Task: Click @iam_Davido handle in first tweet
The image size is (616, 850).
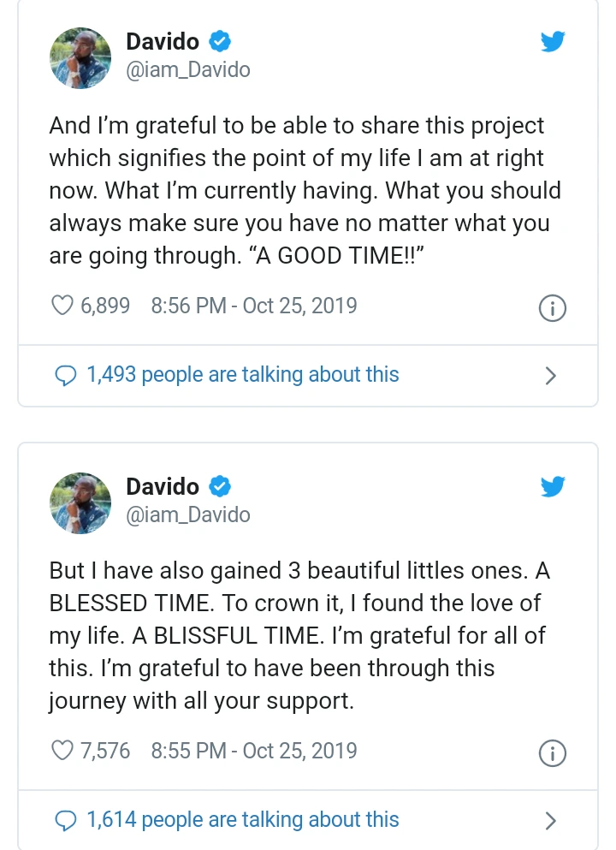Action: [x=188, y=70]
